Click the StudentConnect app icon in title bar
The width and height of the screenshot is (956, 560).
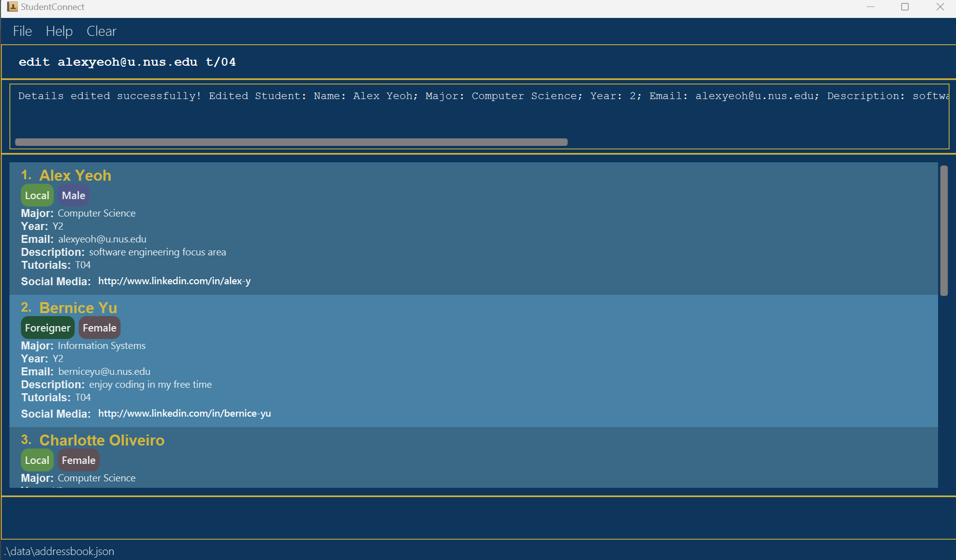[12, 7]
